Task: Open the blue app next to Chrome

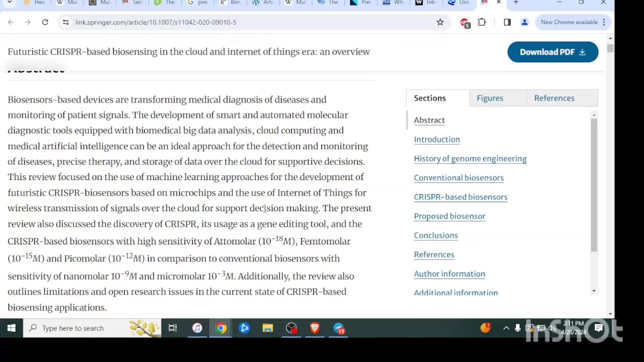Action: coord(245,328)
